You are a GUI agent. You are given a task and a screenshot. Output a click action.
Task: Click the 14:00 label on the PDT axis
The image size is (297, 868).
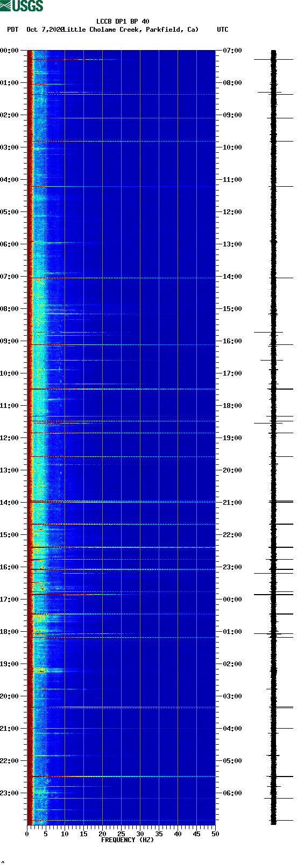tap(10, 503)
